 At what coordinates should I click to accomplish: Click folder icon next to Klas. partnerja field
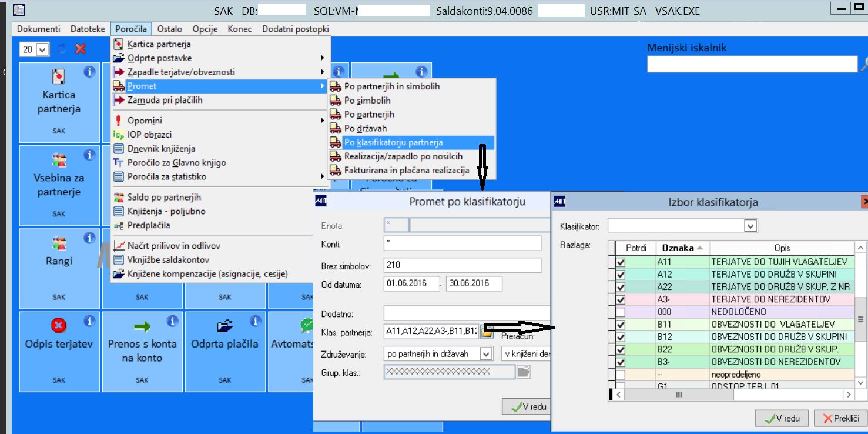487,332
